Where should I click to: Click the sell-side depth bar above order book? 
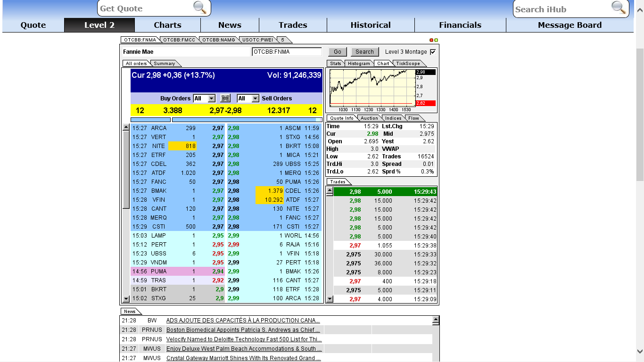[247, 120]
